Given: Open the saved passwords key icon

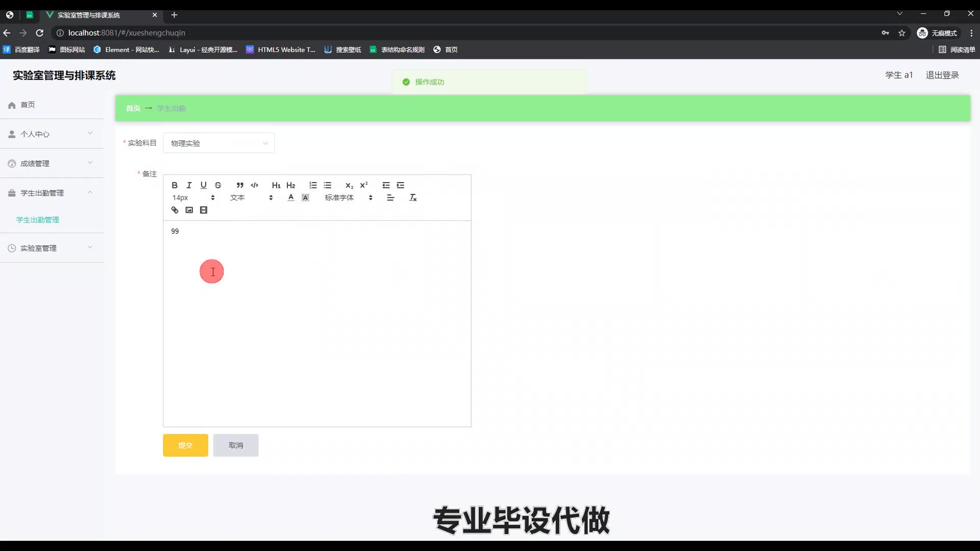Looking at the screenshot, I should point(886,33).
